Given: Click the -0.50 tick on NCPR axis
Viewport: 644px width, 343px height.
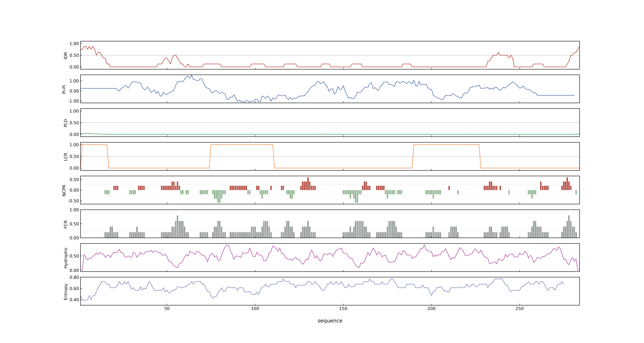Looking at the screenshot, I should (73, 201).
